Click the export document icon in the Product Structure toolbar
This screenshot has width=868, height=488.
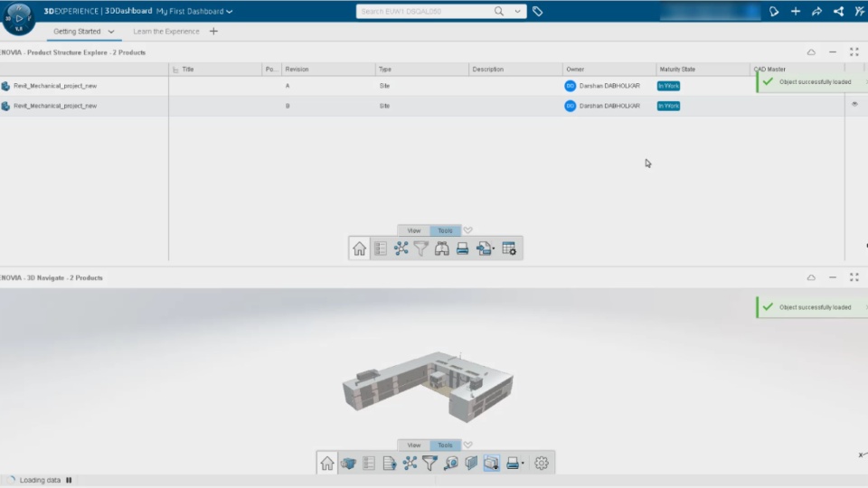[x=483, y=249]
